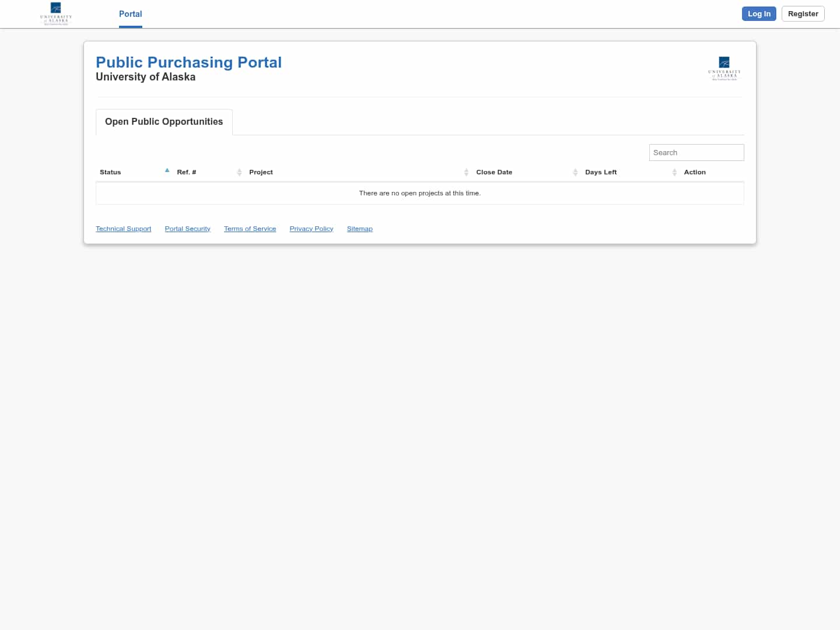
Task: Click the ascending sort arrow on Status column
Action: click(167, 170)
